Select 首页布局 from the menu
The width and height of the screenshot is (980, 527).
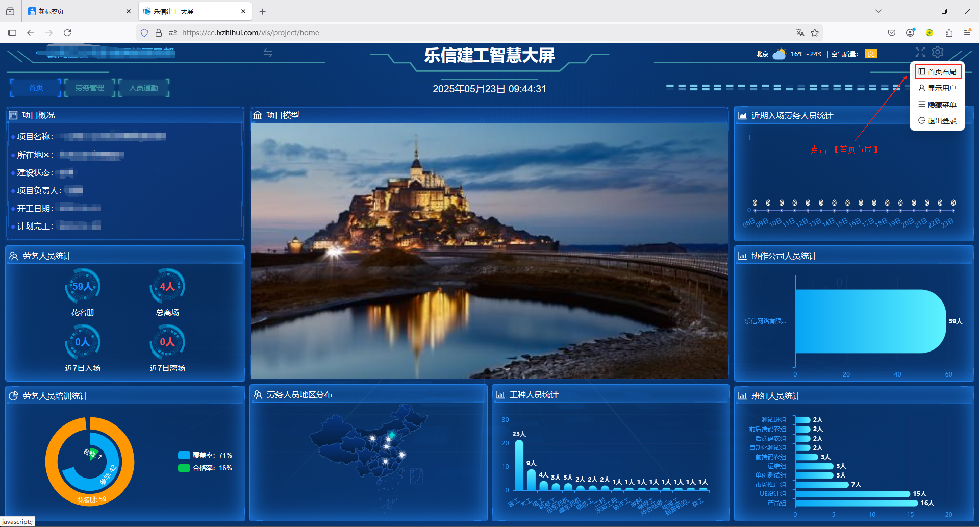point(938,72)
